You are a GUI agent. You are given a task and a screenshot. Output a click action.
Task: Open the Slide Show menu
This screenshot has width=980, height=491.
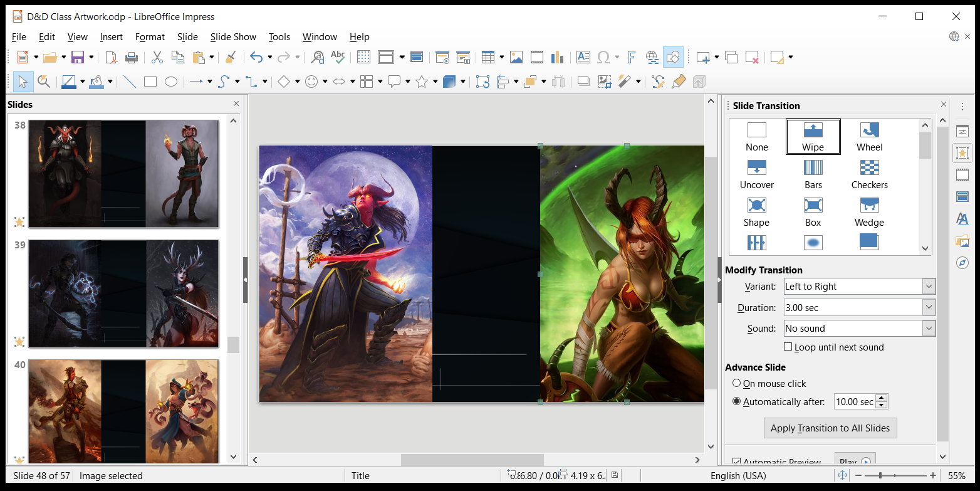[x=232, y=36]
